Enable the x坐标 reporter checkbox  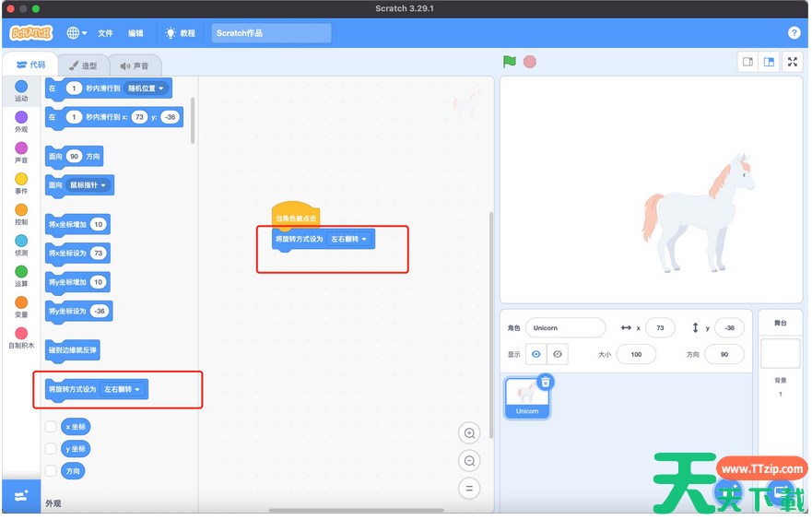click(51, 427)
